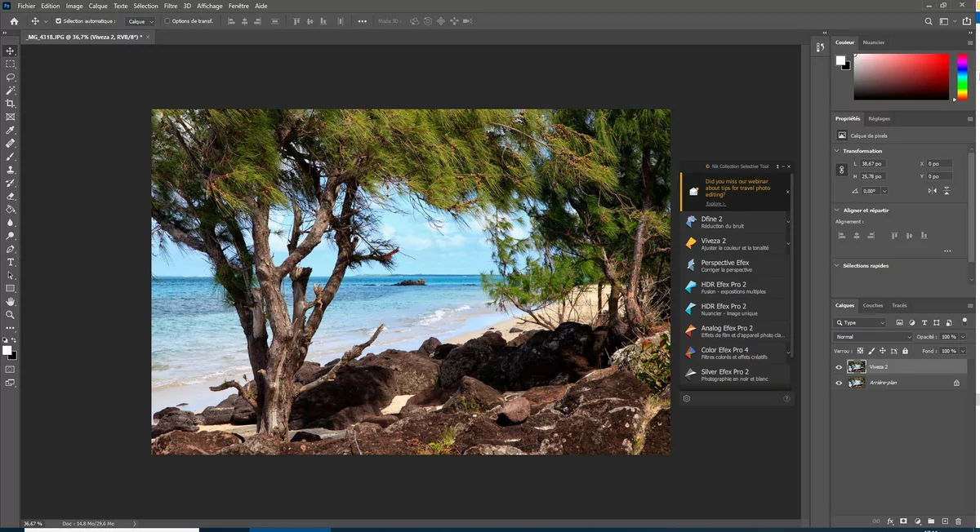Toggle the lock all layer icon
The width and height of the screenshot is (980, 532).
point(905,351)
